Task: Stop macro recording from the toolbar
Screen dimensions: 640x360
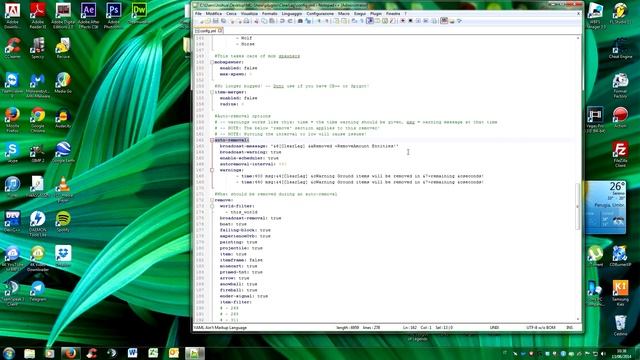Action: (410, 21)
